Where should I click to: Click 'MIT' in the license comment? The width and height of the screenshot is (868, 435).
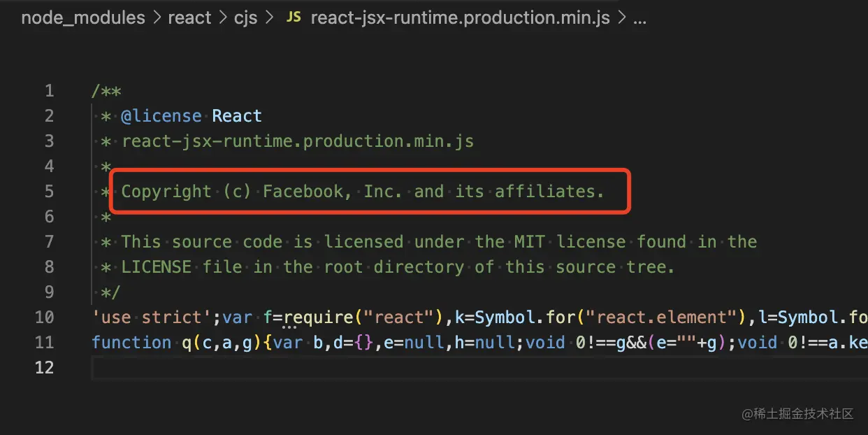coord(530,242)
